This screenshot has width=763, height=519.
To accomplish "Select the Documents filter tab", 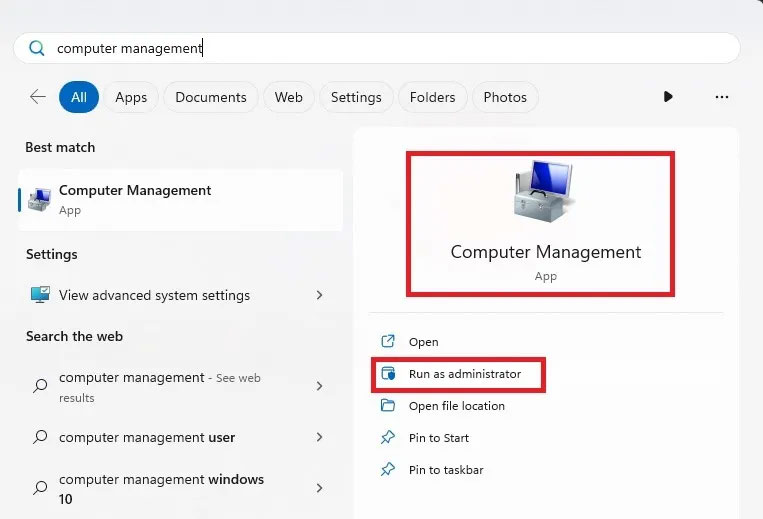I will tap(210, 97).
